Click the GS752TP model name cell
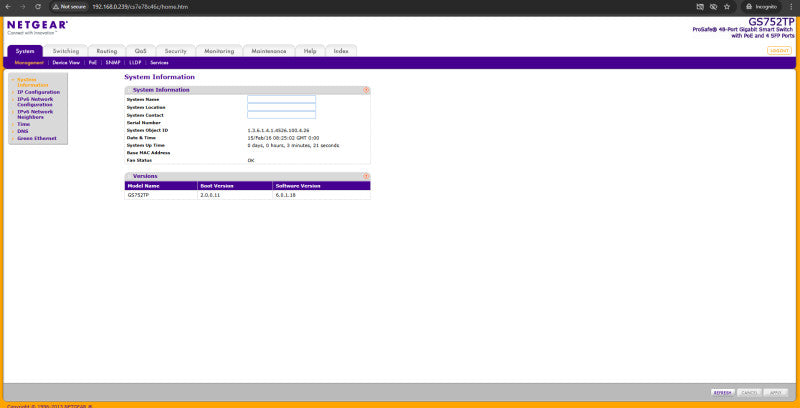Image resolution: width=800 pixels, height=408 pixels. point(161,195)
